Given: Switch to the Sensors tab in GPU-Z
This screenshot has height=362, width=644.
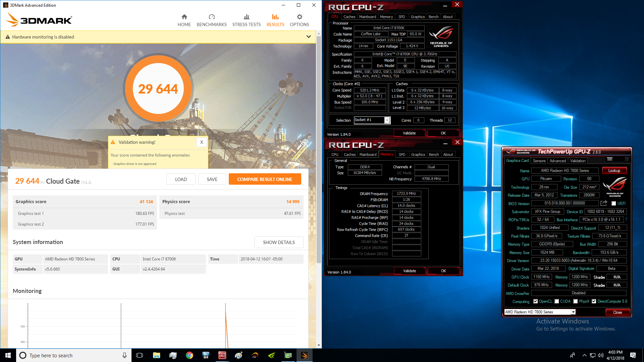Looking at the screenshot, I should click(539, 161).
